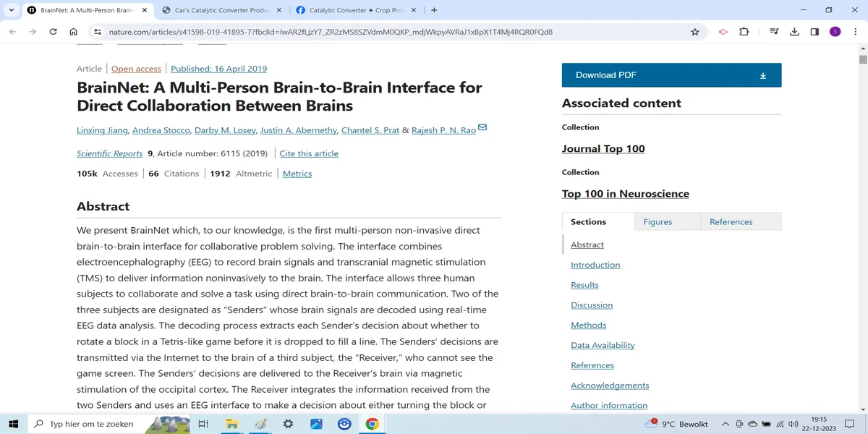Open the Extensions puzzle-piece menu
The image size is (868, 434).
[744, 32]
